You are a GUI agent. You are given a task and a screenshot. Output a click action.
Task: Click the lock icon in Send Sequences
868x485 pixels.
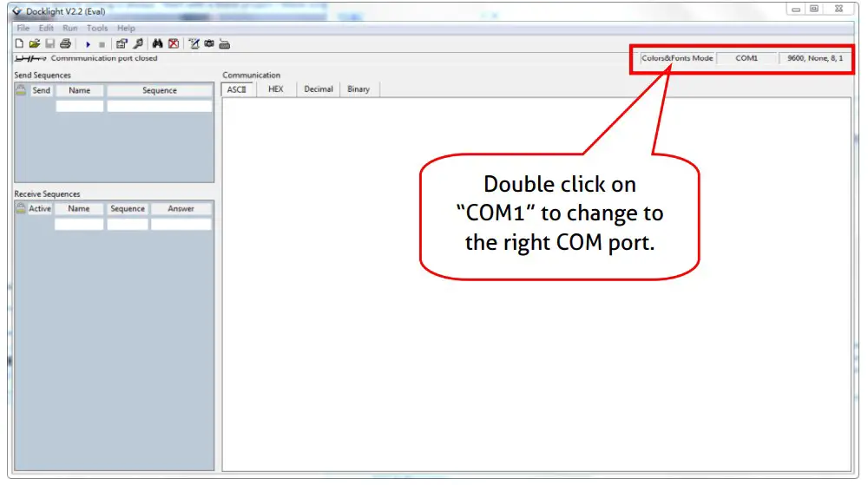click(x=21, y=90)
